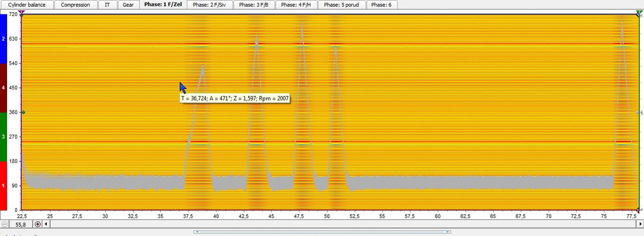Image resolution: width=644 pixels, height=236 pixels.
Task: Select the Phase: 1 F/Zel tab
Action: tap(163, 5)
